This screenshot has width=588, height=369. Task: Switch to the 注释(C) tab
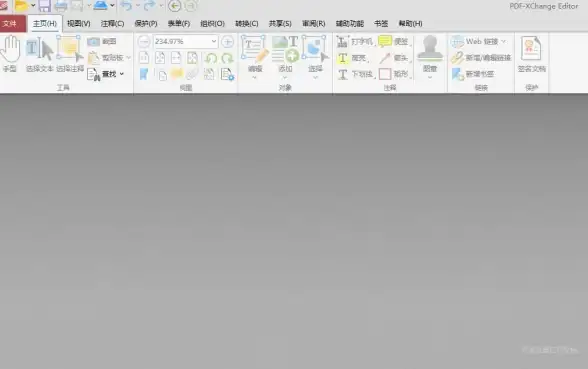[x=112, y=24]
